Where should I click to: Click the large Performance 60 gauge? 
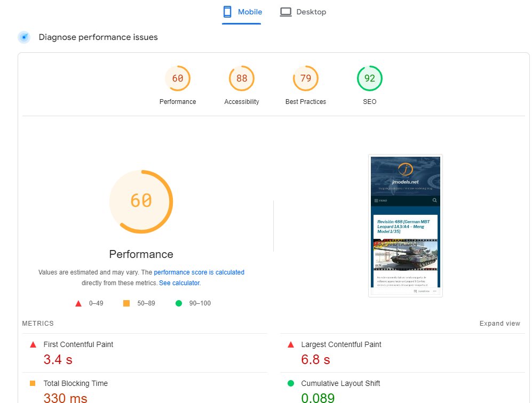coord(141,201)
